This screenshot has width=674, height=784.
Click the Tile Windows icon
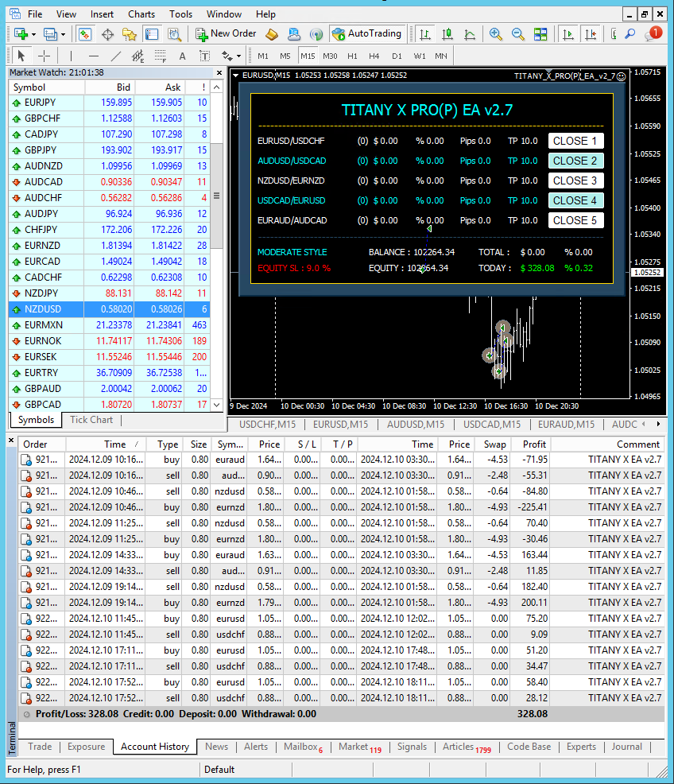[540, 34]
